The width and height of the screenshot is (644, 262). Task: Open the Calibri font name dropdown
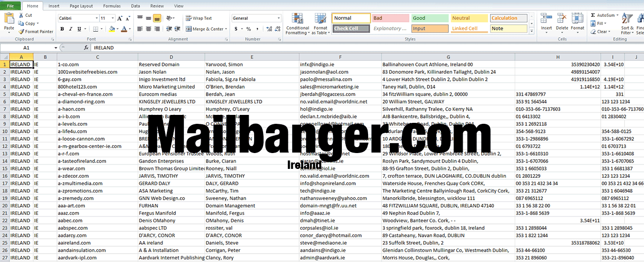pos(96,18)
